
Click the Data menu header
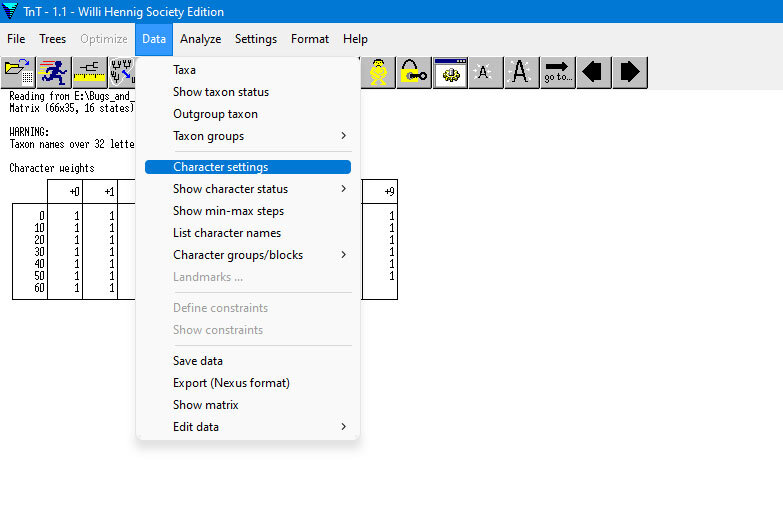click(x=154, y=39)
